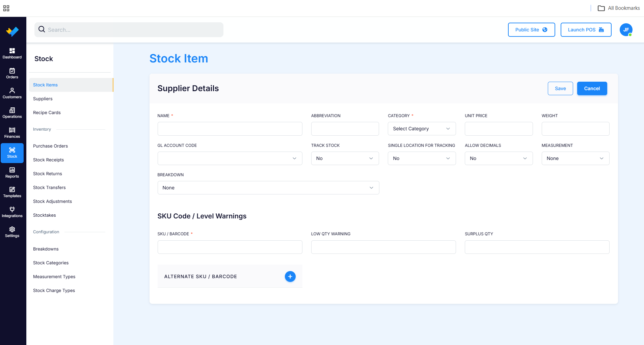Click the Launch POS button
Viewport: 644px width, 345px height.
[x=586, y=30]
